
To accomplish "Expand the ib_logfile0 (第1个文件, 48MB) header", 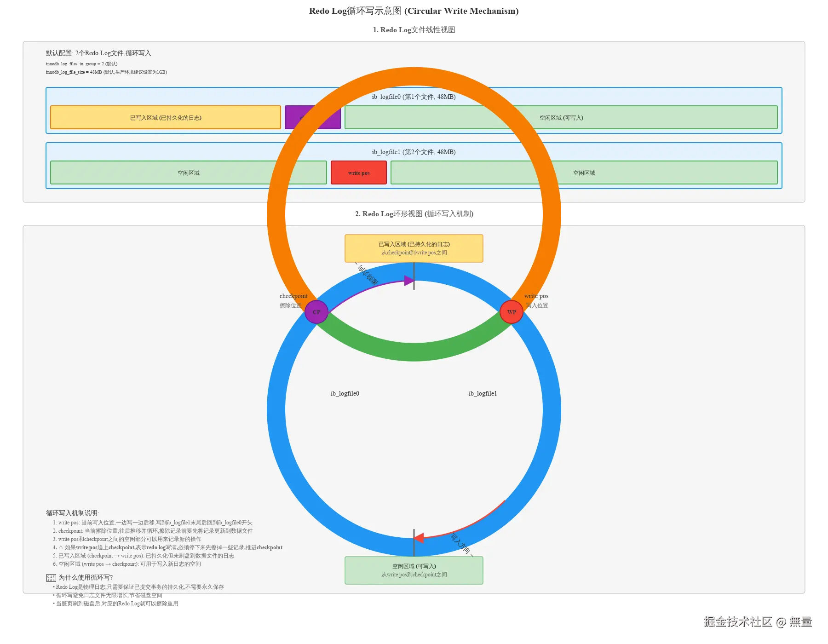I will click(x=413, y=97).
